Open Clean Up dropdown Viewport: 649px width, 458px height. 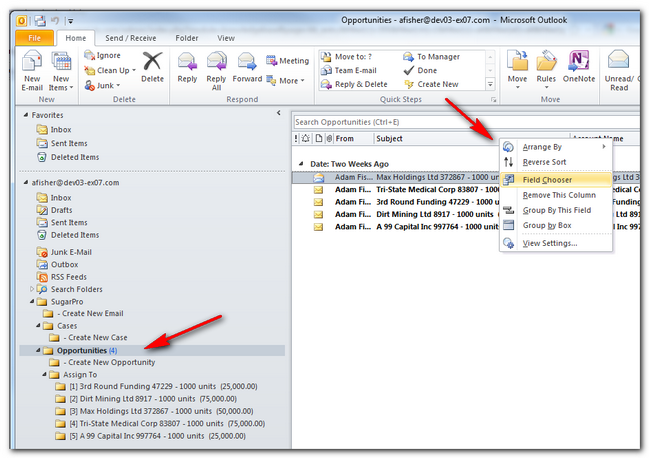tap(110, 70)
